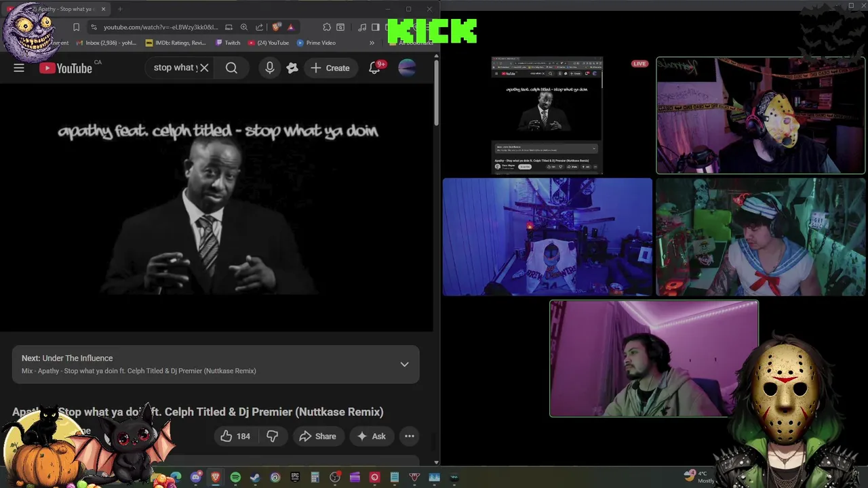Open the Twitch bookmark
868x488 pixels.
[x=228, y=43]
